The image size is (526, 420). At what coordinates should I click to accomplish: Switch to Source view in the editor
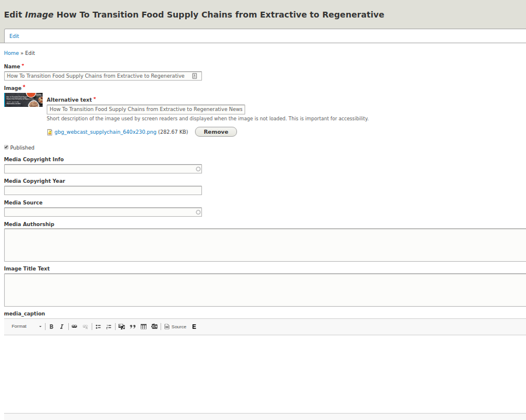coord(174,326)
